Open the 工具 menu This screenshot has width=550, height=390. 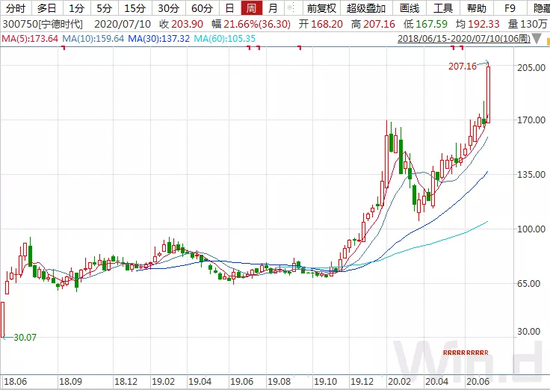[x=443, y=8]
